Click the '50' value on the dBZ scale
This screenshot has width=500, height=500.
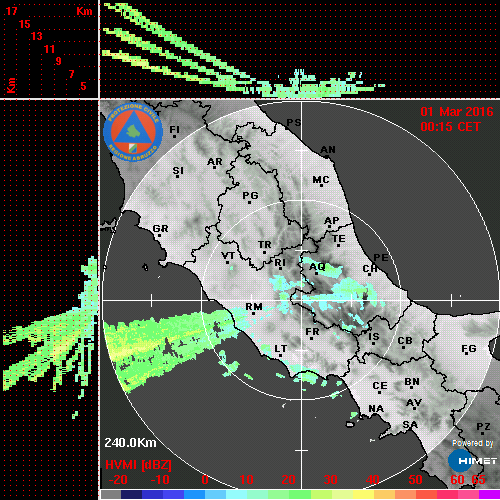pos(415,480)
